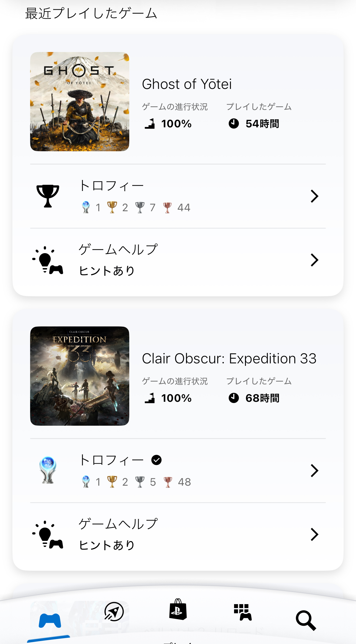Tap the search magnifier icon
This screenshot has width=356, height=644.
pos(306,620)
